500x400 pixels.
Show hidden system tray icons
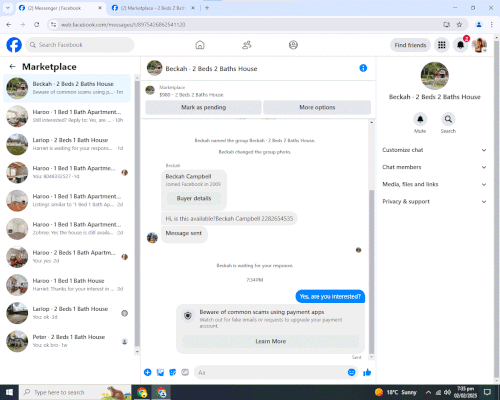pos(428,392)
